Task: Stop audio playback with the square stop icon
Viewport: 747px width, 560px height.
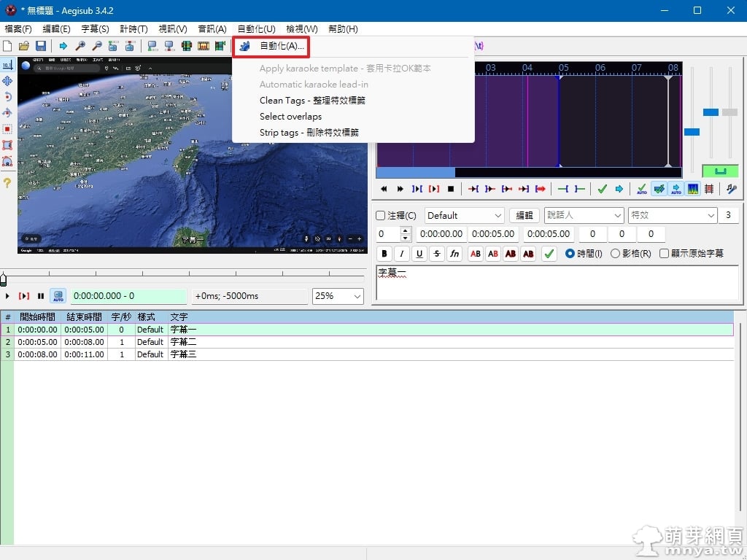Action: 451,189
